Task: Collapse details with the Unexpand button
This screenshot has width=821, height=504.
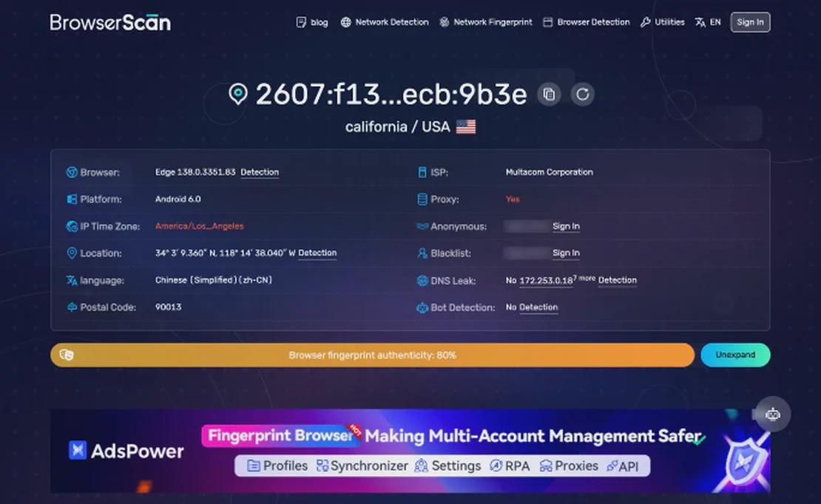Action: [x=735, y=355]
